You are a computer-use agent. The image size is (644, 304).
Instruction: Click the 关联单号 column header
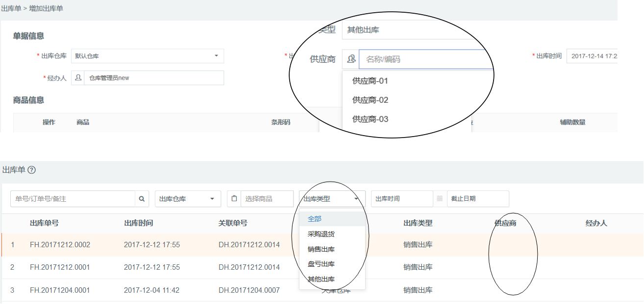(233, 223)
